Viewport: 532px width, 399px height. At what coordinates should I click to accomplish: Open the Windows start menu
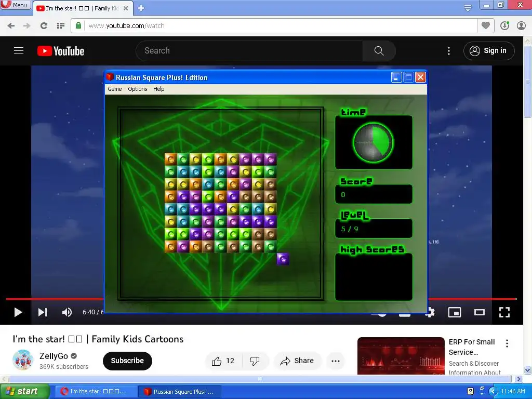pyautogui.click(x=24, y=391)
